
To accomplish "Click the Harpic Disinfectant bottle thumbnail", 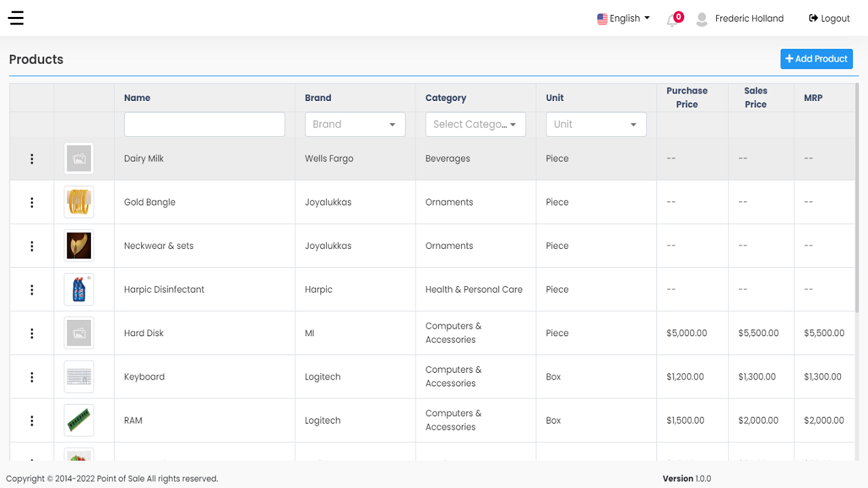I will pyautogui.click(x=79, y=289).
